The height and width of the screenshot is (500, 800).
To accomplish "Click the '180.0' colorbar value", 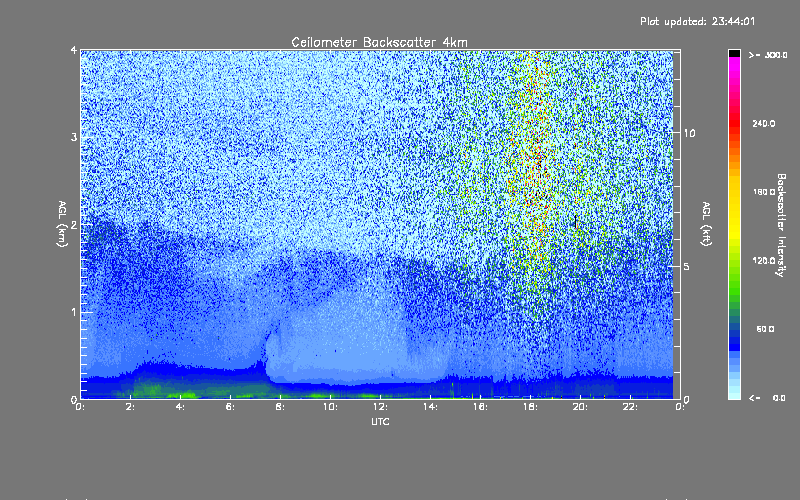I will tap(764, 192).
